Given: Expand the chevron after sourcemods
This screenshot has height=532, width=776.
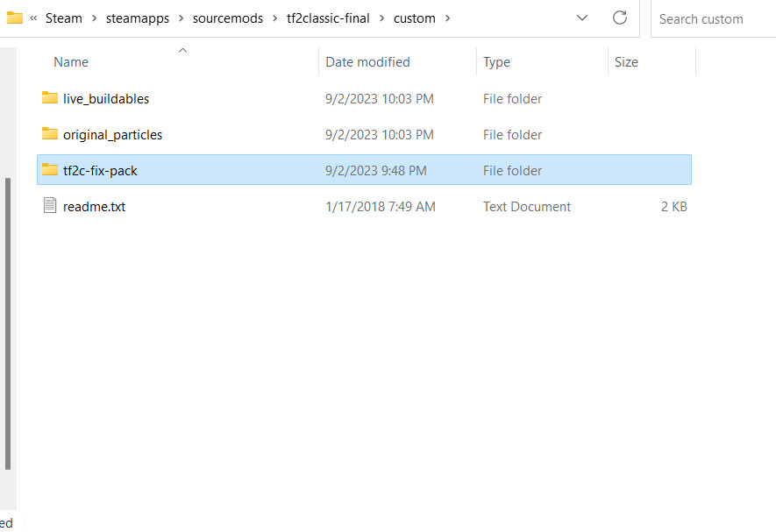Looking at the screenshot, I should [274, 18].
